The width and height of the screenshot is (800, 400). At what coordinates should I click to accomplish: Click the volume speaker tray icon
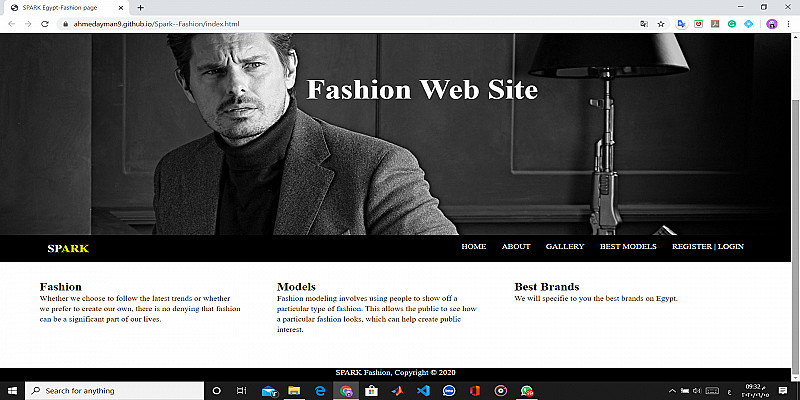point(697,391)
